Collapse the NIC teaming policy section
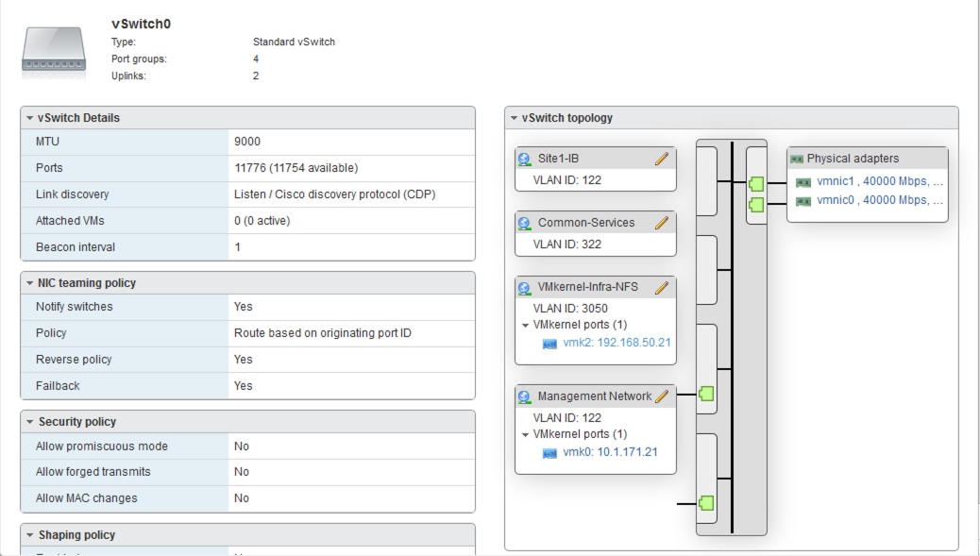 pos(29,283)
